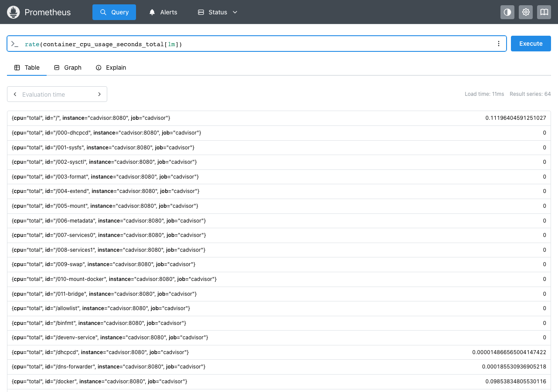Select the /001-sysfs series row
This screenshot has height=392, width=558.
click(x=279, y=147)
